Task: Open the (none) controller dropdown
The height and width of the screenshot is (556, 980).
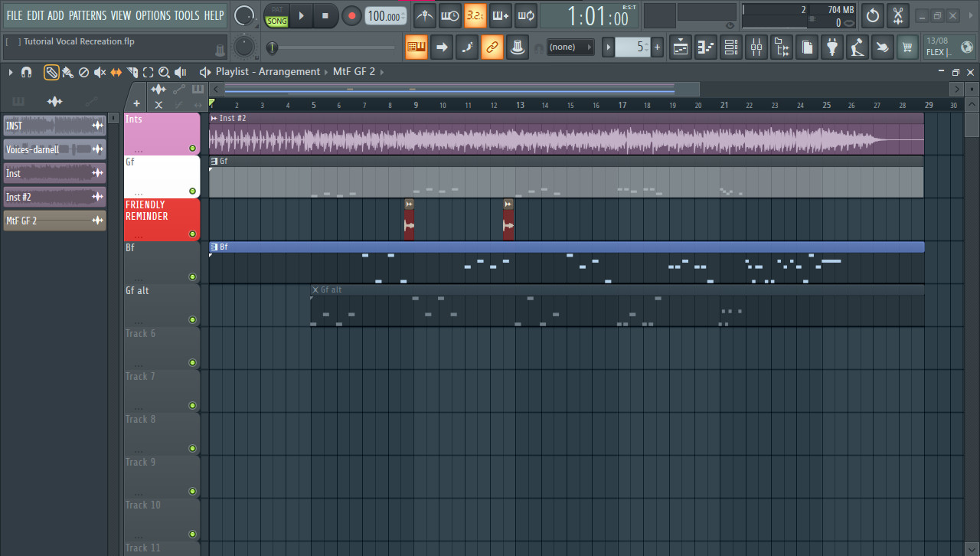Action: pos(570,47)
